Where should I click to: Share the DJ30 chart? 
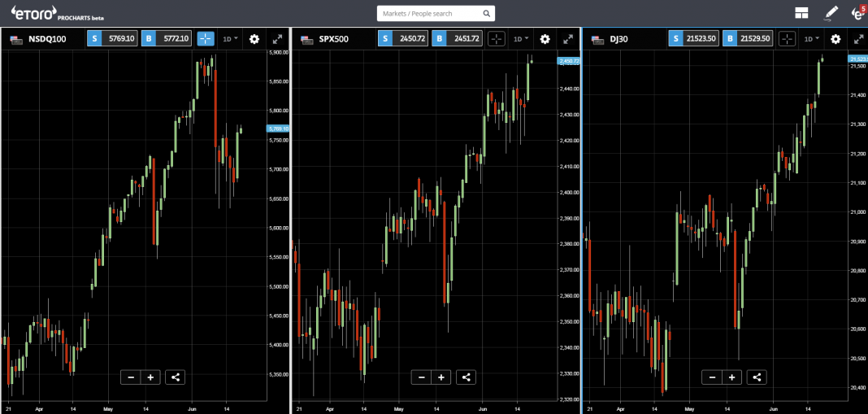point(757,377)
